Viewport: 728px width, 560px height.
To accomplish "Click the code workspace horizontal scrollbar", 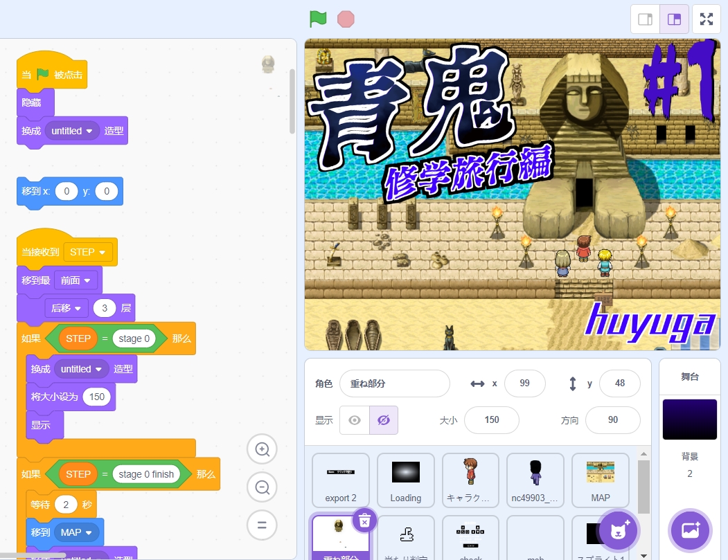I will pos(33,555).
